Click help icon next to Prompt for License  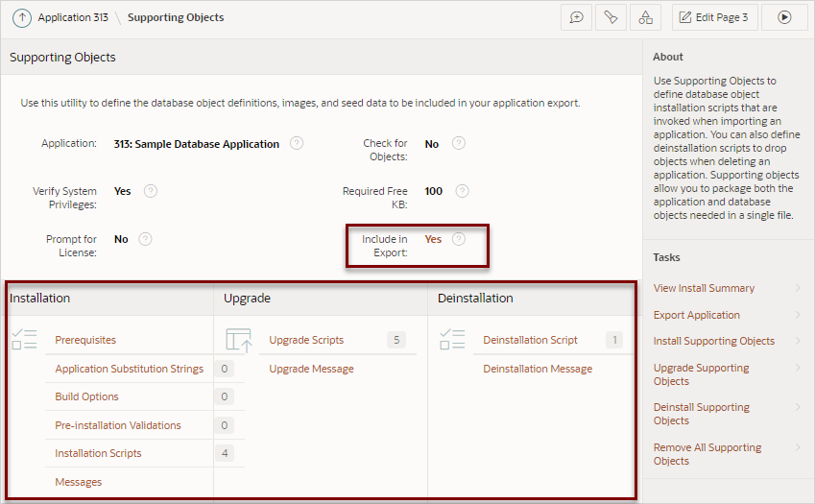coord(145,239)
